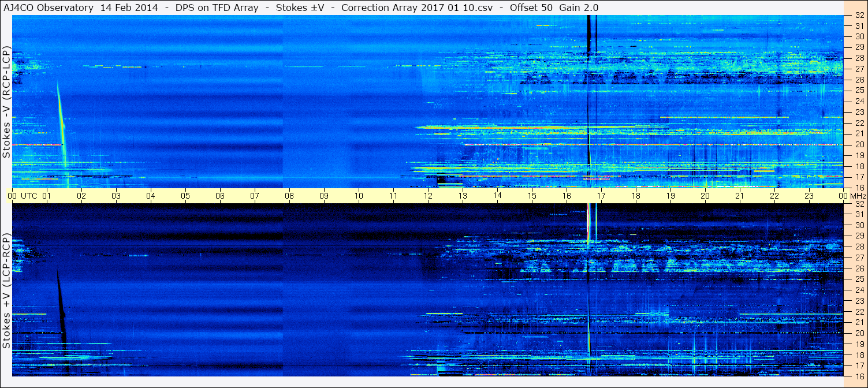Select 26 MHz tick in Stokes -V scale
This screenshot has width=868, height=388.
coord(859,80)
